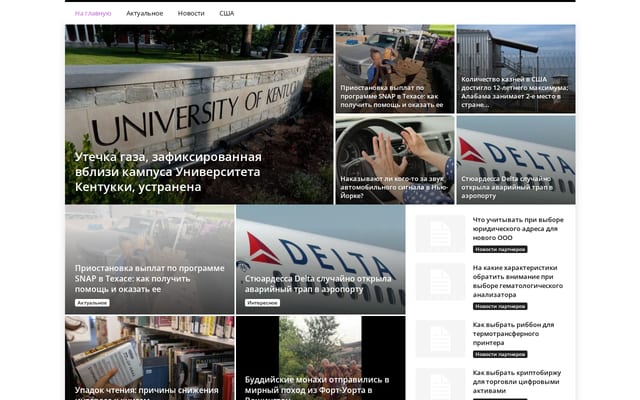
Task: Open sidebar link about choosing a crypto exchange
Action: [x=517, y=382]
